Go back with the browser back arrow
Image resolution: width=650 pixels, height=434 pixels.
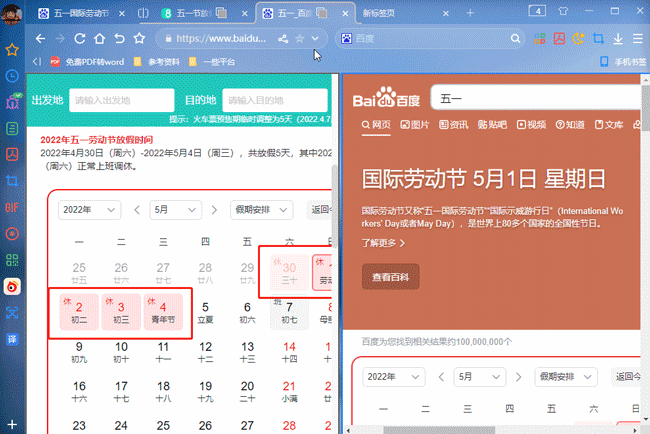[40, 39]
